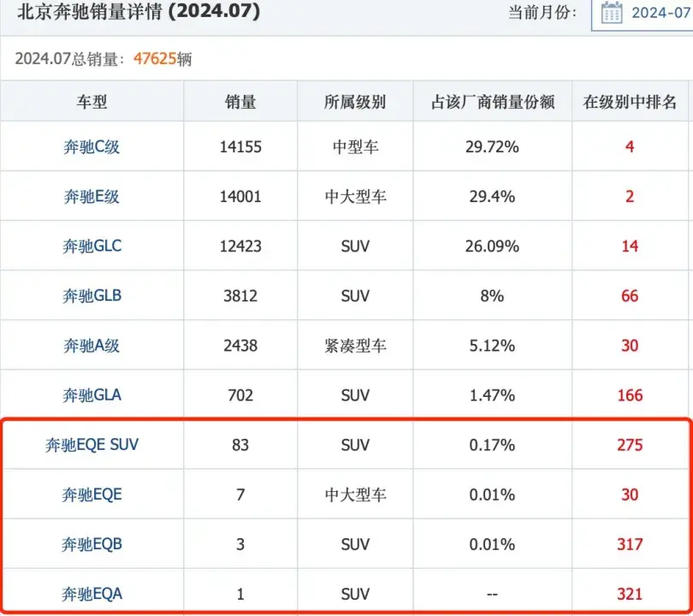Click the 销量 column header
693x616 pixels.
coord(240,102)
